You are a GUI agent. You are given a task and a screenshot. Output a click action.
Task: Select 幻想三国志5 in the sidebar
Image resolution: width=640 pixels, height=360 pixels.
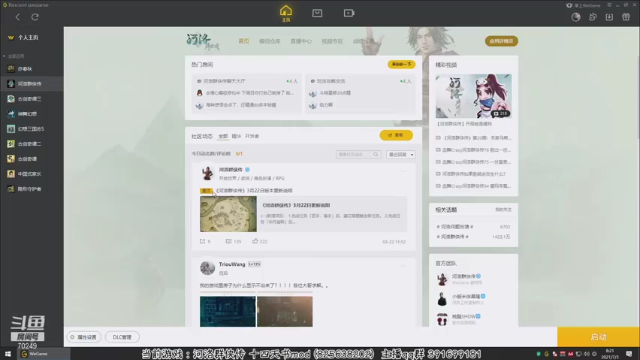click(x=32, y=129)
